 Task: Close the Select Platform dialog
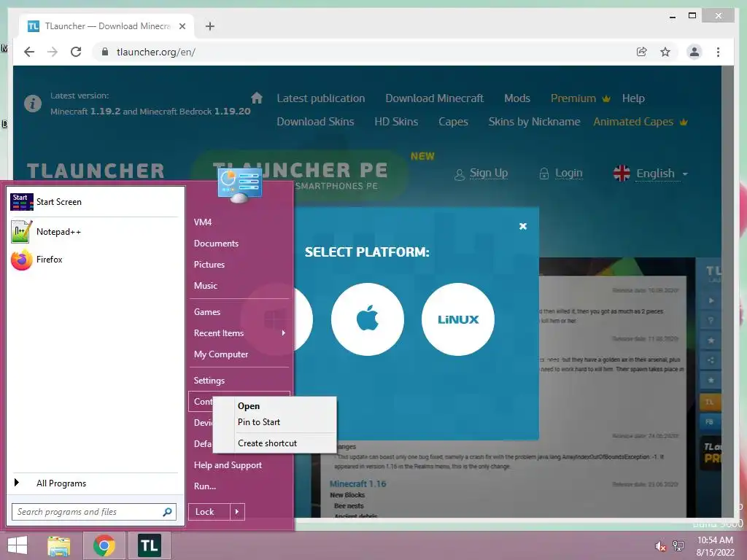coord(522,226)
